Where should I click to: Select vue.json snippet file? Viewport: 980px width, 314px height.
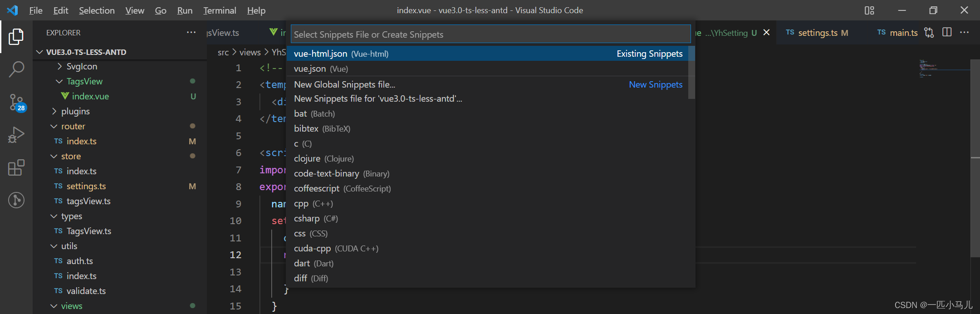point(488,69)
